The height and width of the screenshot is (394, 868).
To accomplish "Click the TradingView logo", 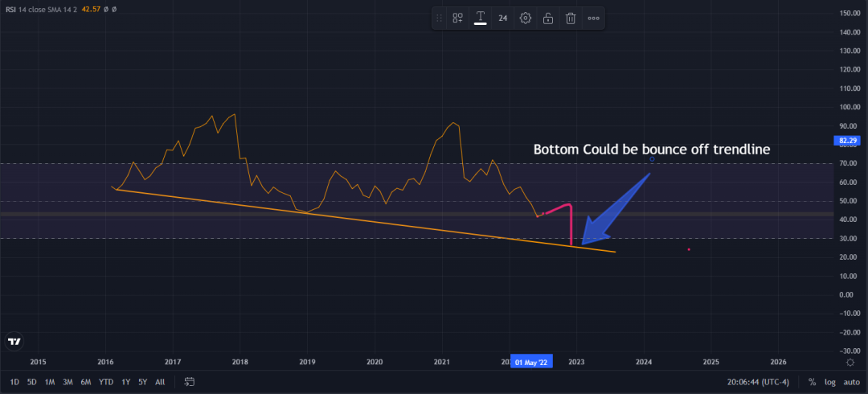I will point(15,342).
